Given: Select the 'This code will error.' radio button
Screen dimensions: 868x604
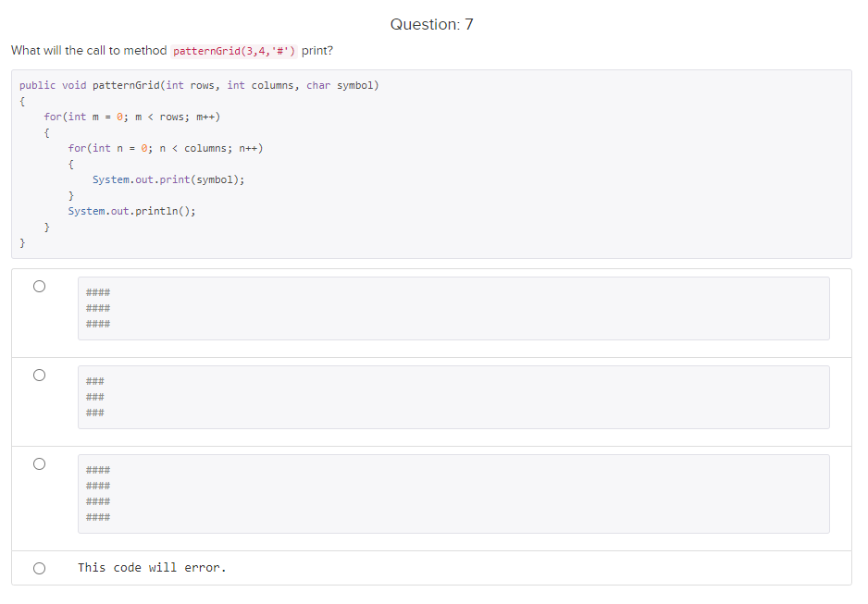Looking at the screenshot, I should (x=39, y=568).
